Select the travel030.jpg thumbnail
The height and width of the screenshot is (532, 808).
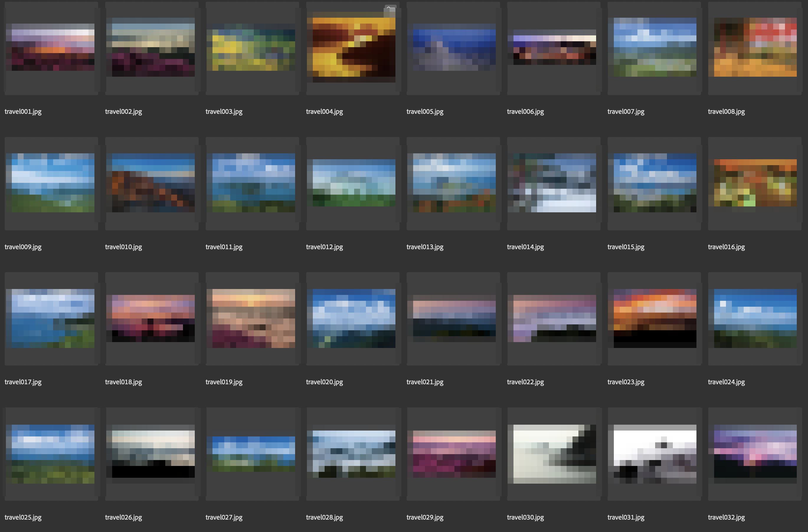coord(552,453)
